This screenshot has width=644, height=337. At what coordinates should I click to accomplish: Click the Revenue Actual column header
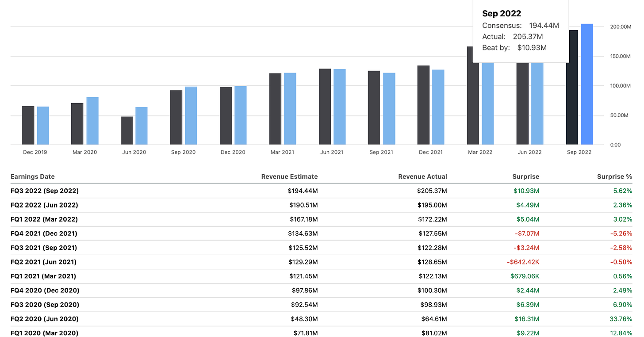422,176
